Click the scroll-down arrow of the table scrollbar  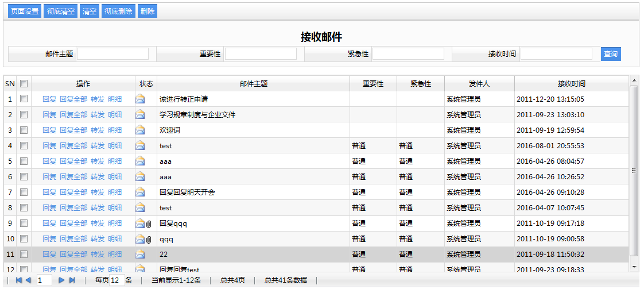click(634, 267)
